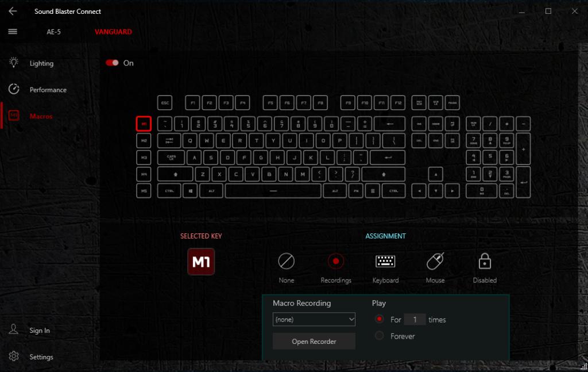
Task: Open the hamburger menu icon
Action: tap(13, 32)
